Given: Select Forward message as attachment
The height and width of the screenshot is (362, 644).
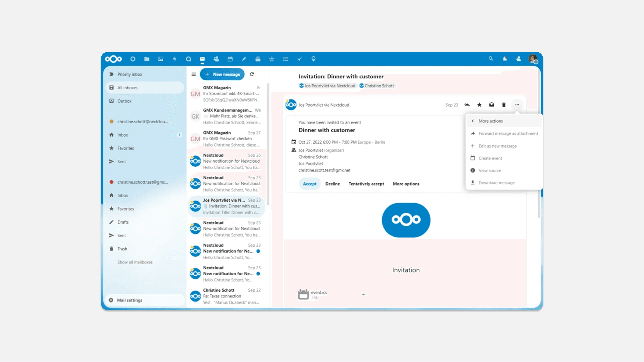Looking at the screenshot, I should pyautogui.click(x=504, y=134).
